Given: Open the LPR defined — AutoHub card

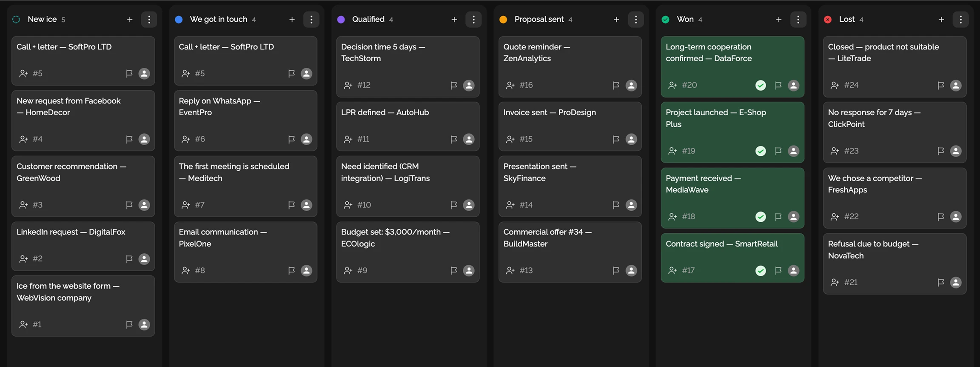Looking at the screenshot, I should pyautogui.click(x=385, y=112).
